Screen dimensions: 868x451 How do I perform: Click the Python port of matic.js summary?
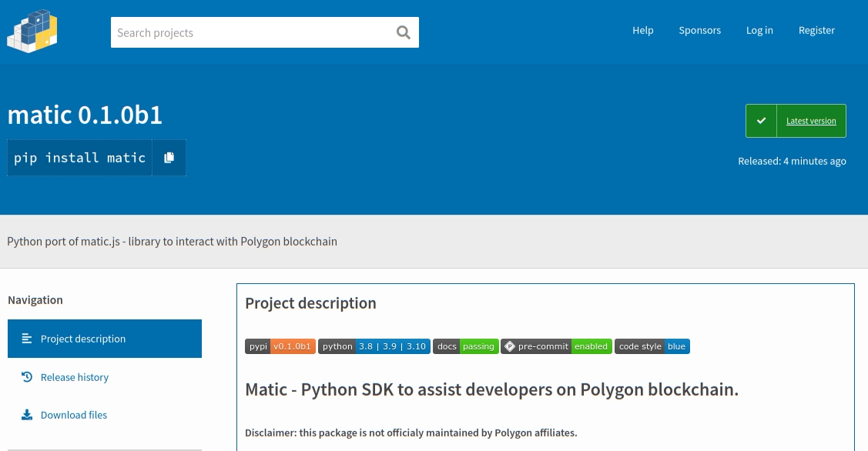[173, 242]
